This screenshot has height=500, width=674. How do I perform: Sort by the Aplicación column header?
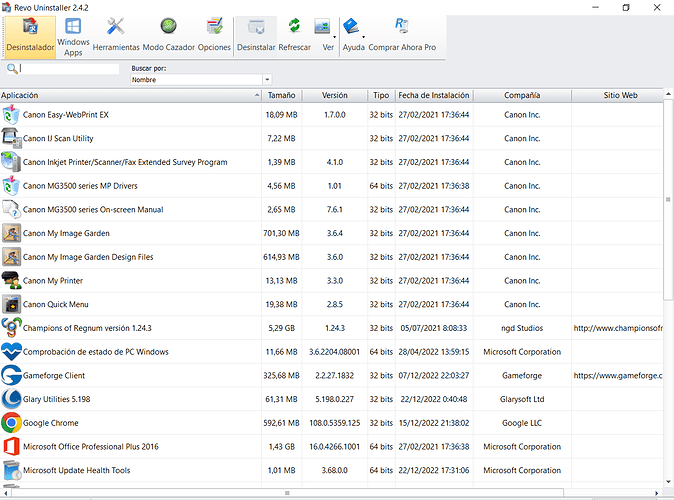point(130,95)
